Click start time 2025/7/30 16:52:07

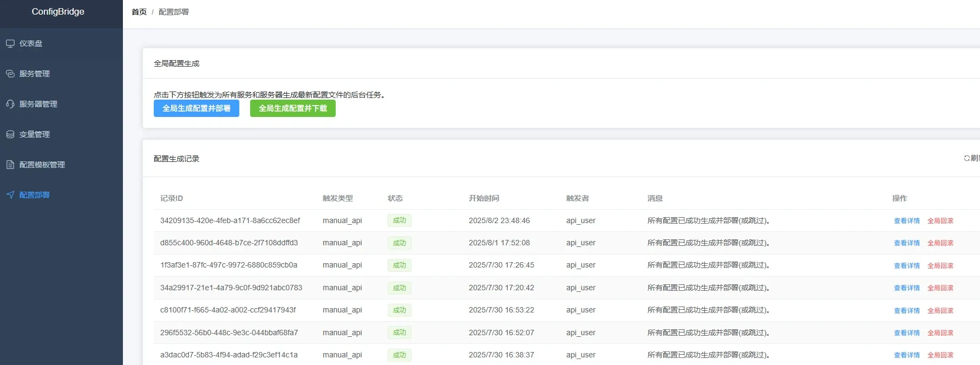coord(501,333)
